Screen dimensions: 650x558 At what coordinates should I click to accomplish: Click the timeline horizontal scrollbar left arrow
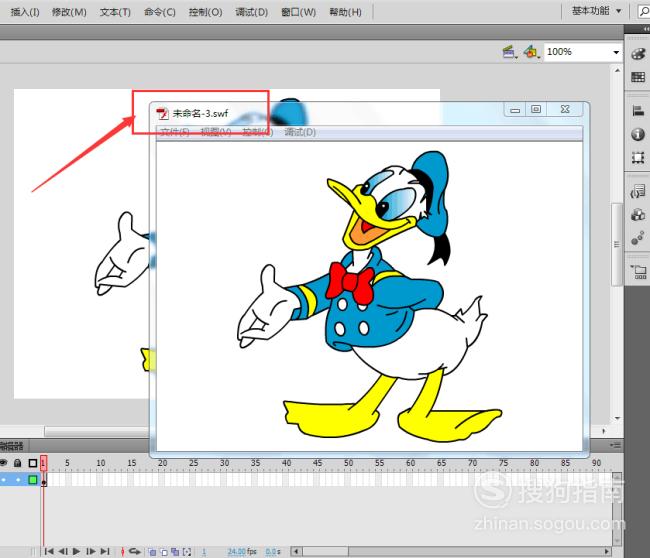(296, 551)
